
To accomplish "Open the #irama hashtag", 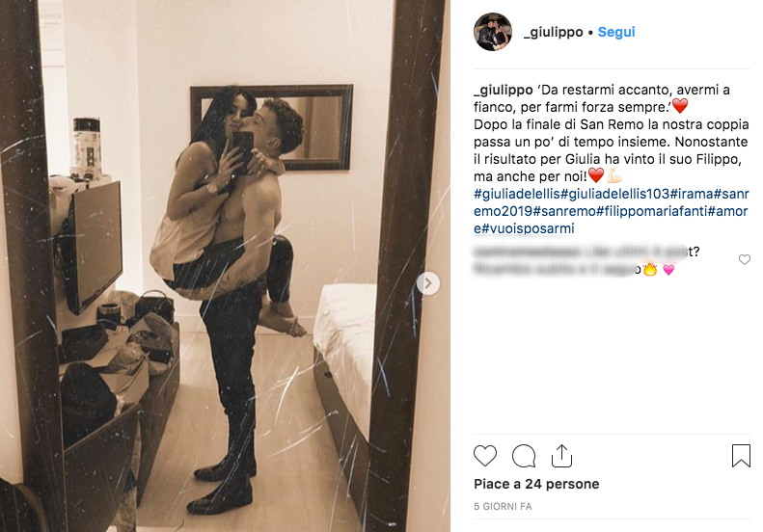I will click(x=692, y=194).
